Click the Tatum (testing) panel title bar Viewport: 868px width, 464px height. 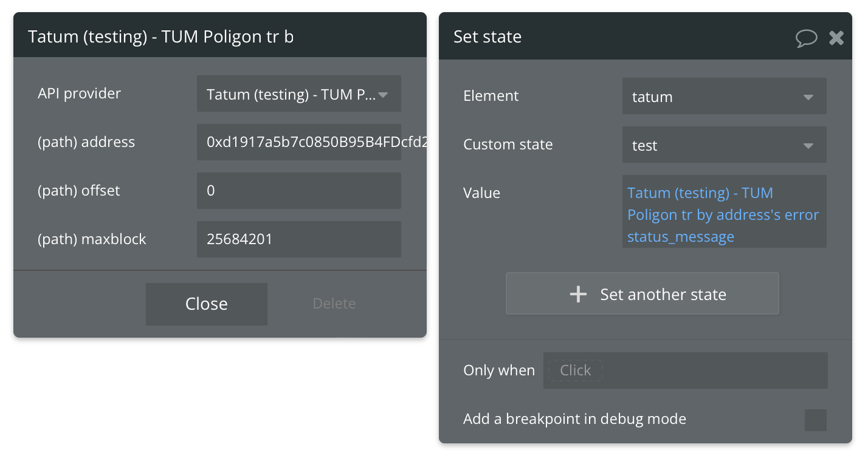[219, 36]
